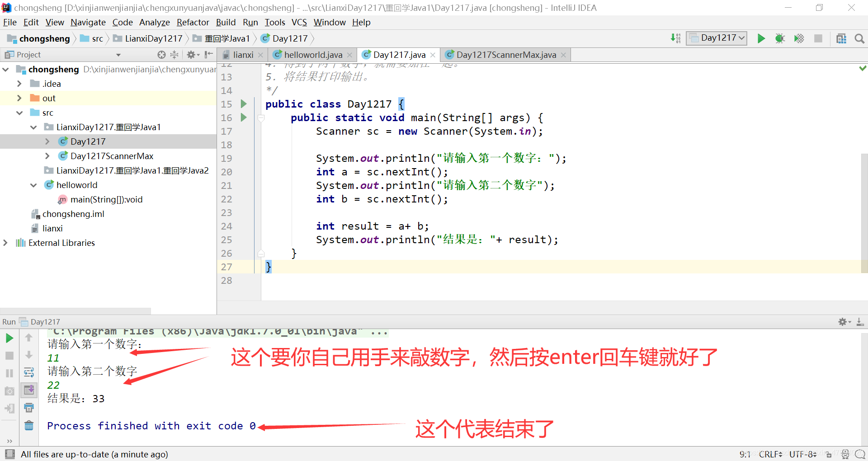Screen dimensions: 868x461
Task: Toggle soft-wrap icon in the Run window
Action: click(x=28, y=372)
